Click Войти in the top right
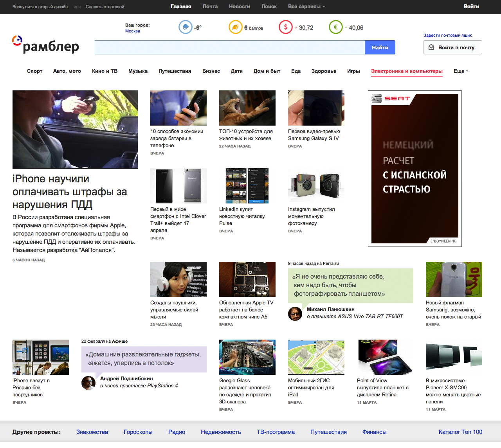This screenshot has width=501, height=448. 471,7
